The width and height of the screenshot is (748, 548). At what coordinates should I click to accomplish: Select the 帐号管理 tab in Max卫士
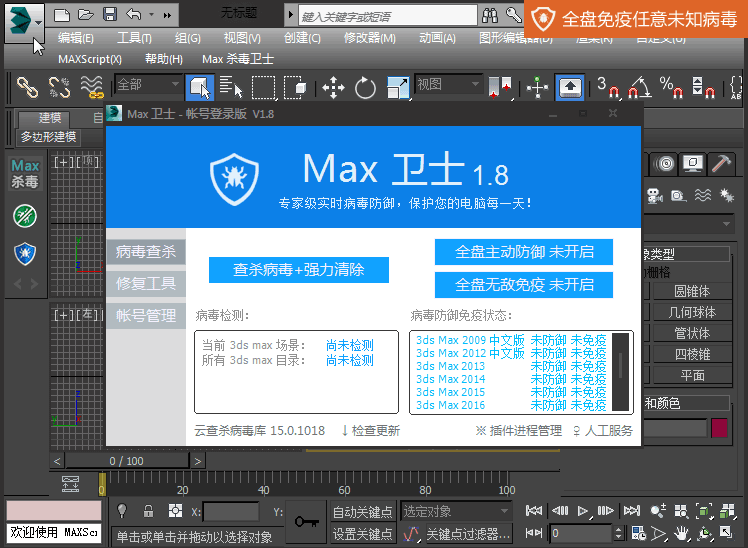145,315
